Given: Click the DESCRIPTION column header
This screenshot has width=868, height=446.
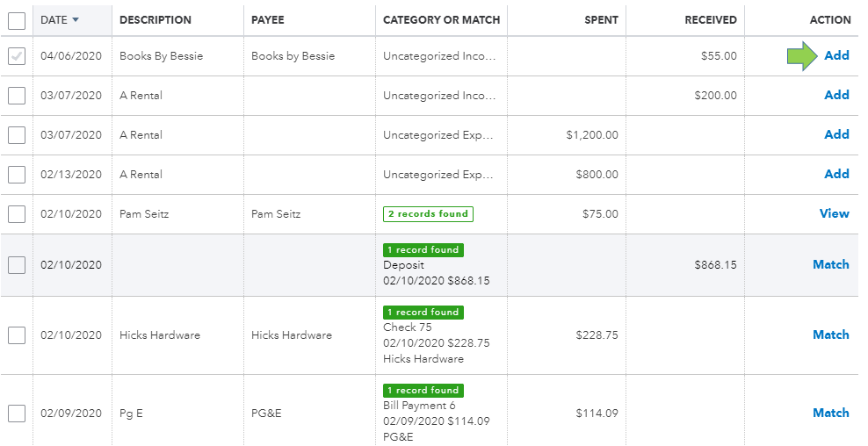Looking at the screenshot, I should (x=156, y=20).
